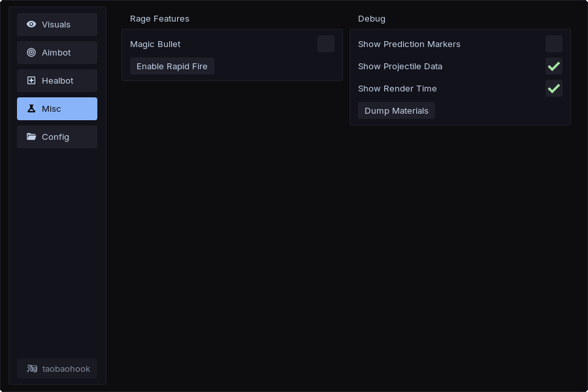Open the Config tab
Image resolution: width=588 pixels, height=392 pixels.
pyautogui.click(x=56, y=137)
